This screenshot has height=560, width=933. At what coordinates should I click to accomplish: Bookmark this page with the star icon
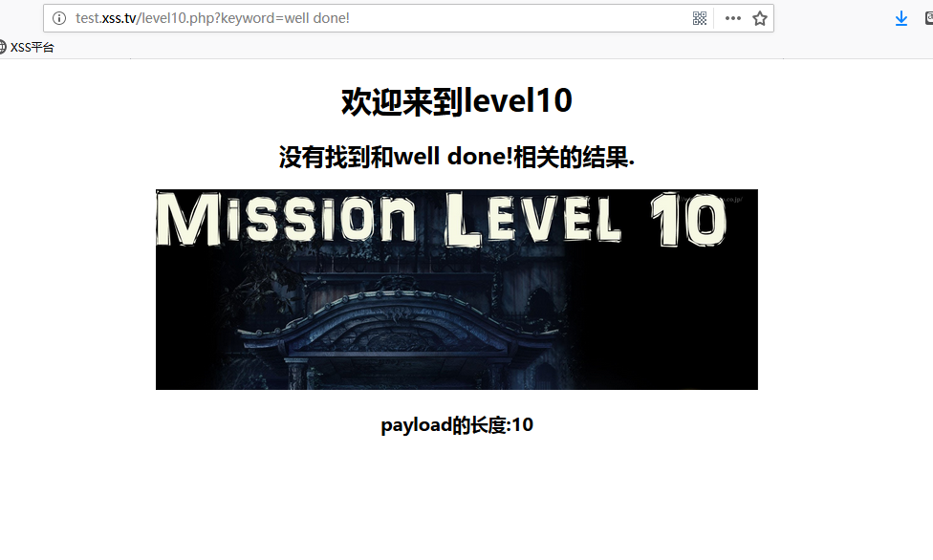tap(760, 18)
